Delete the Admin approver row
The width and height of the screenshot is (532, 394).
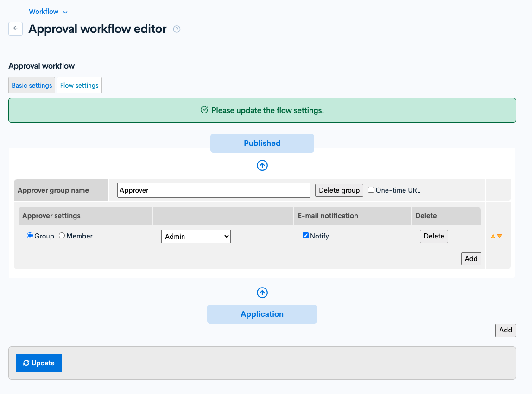[x=434, y=236]
